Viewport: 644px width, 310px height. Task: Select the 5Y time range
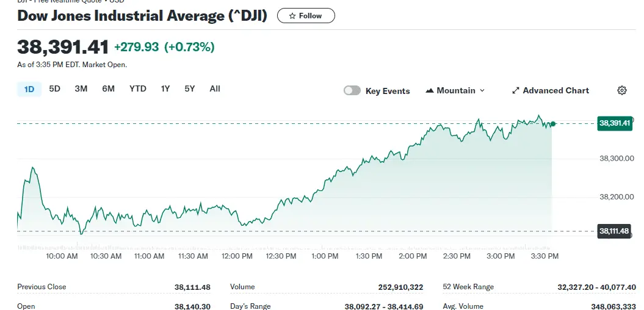tap(190, 88)
